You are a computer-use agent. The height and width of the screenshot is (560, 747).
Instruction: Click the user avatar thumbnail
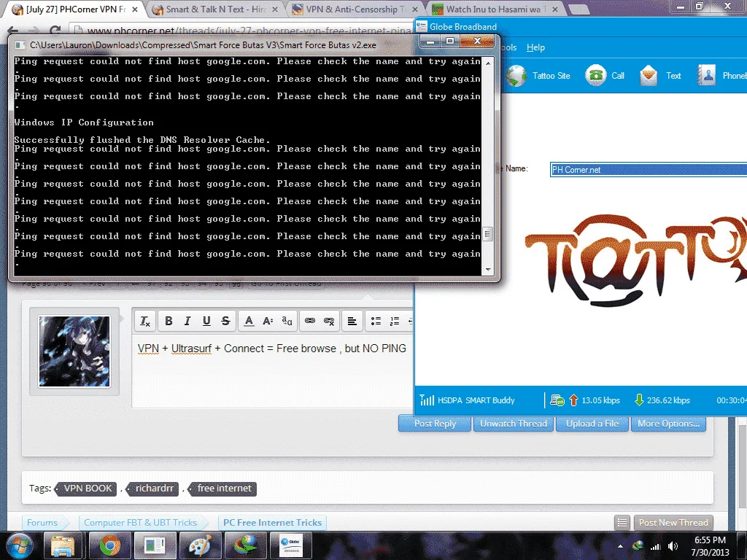(x=74, y=351)
